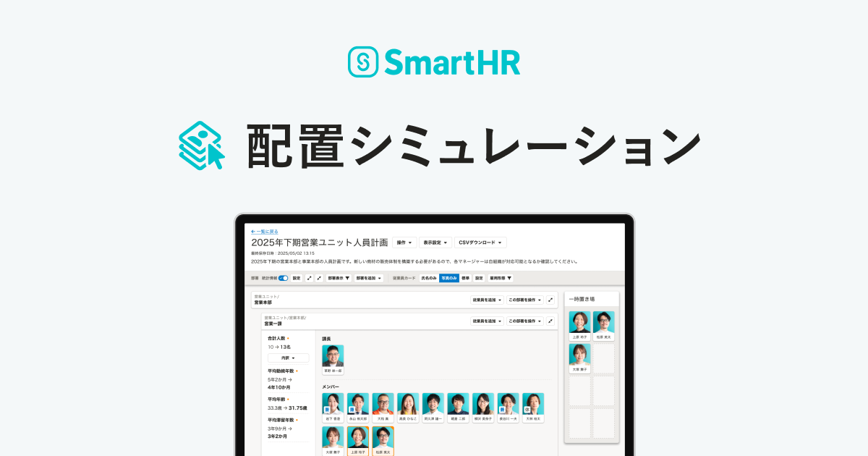
Task: Click the 平均勤続年数 statistic label
Action: [x=281, y=371]
